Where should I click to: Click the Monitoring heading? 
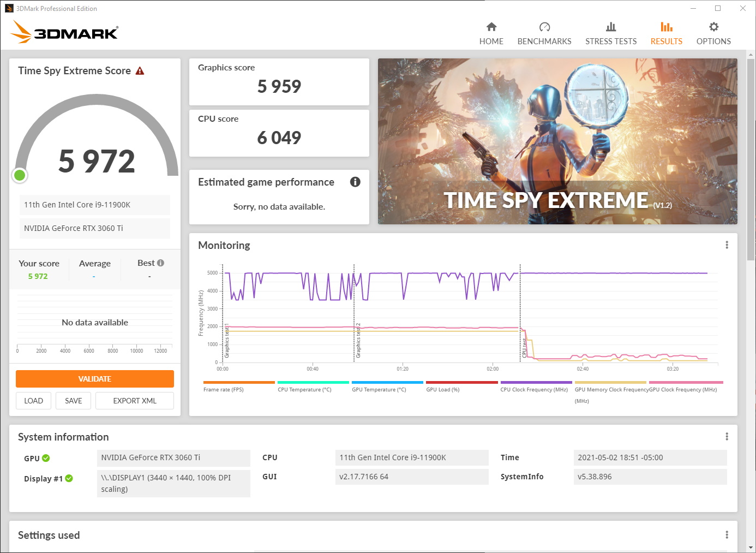point(224,246)
